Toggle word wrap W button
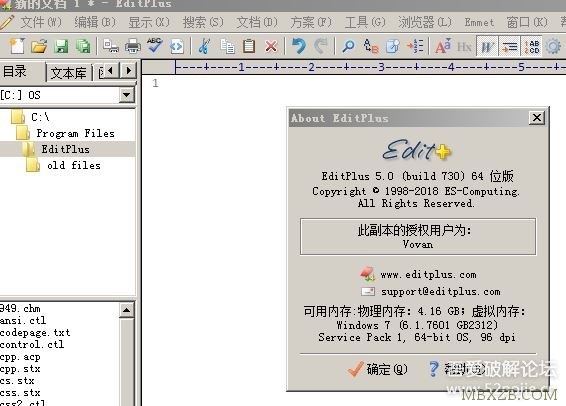Screen dimensions: 566x406 (x=487, y=46)
